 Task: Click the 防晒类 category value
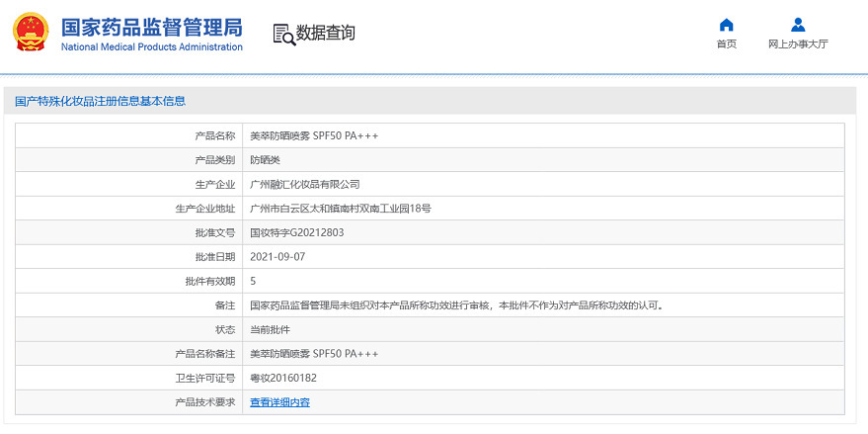(266, 160)
